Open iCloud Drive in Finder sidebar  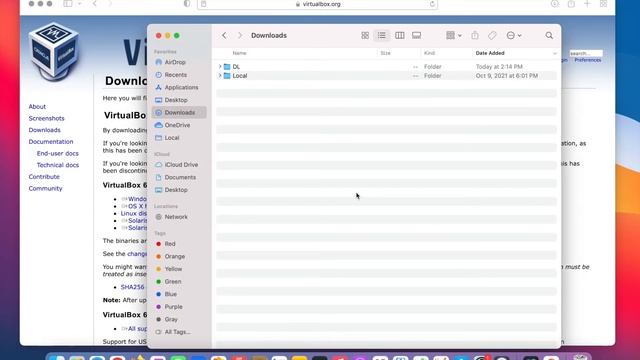[181, 165]
